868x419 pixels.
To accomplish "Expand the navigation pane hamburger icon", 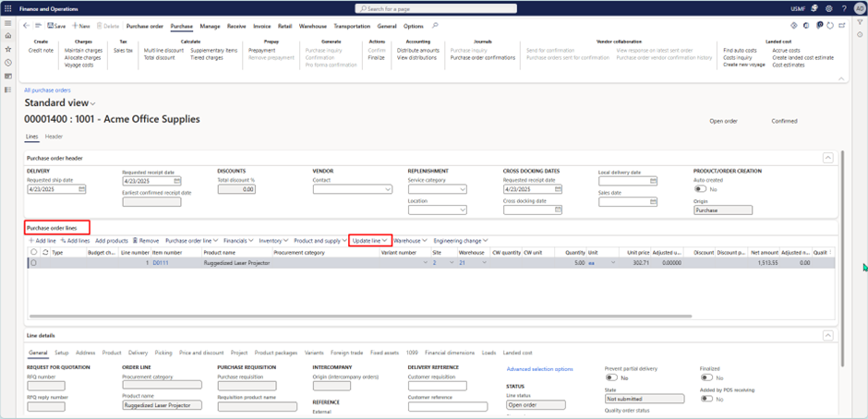I will pos(7,23).
